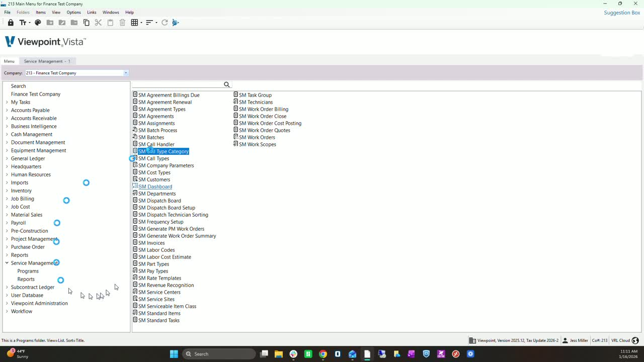Click the blue assistant icon in toolbar

click(x=176, y=23)
